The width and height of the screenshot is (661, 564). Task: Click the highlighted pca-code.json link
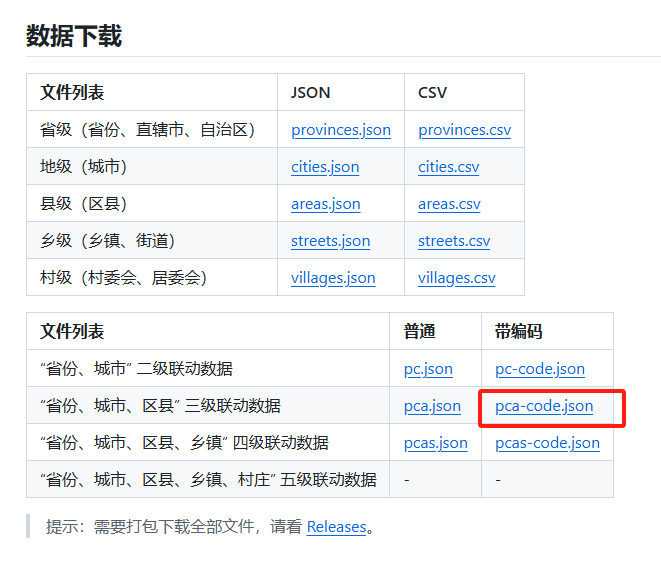point(544,406)
